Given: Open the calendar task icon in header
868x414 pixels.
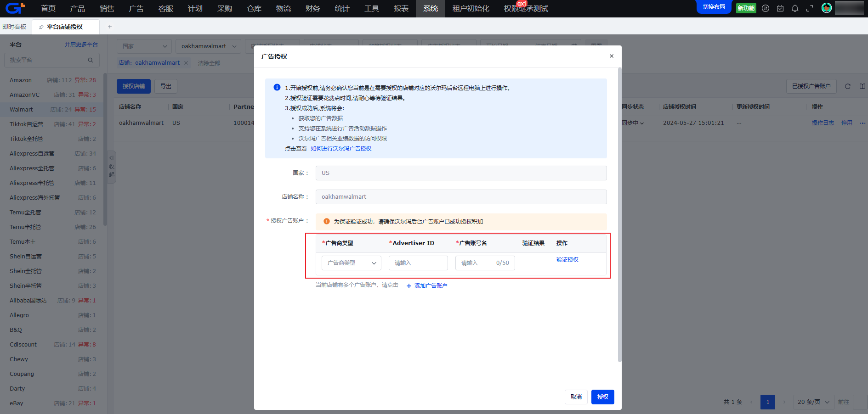Looking at the screenshot, I should pyautogui.click(x=780, y=8).
